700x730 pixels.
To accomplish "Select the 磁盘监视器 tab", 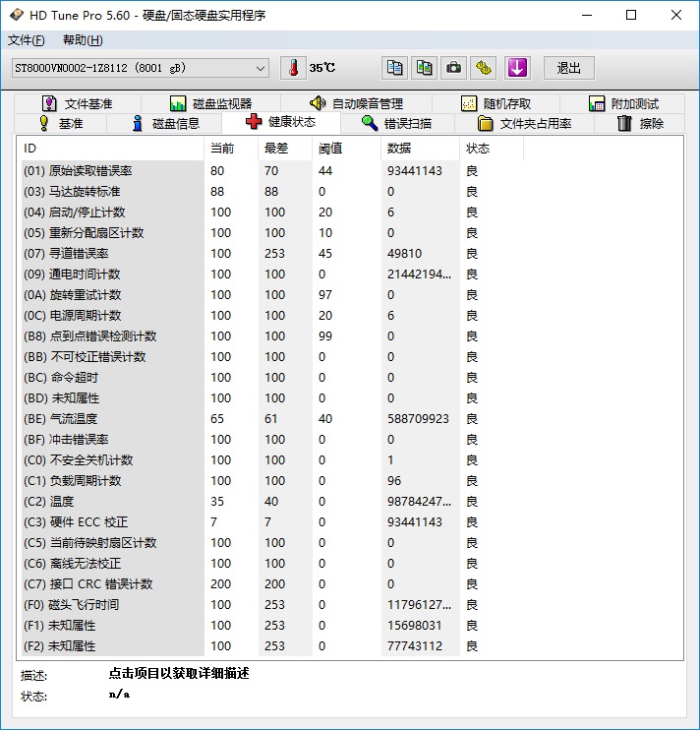I will [x=210, y=103].
